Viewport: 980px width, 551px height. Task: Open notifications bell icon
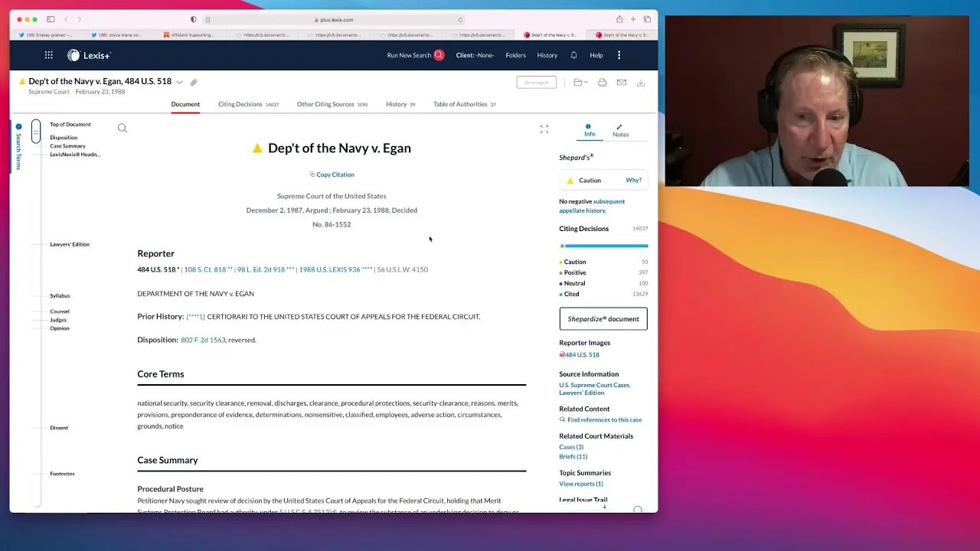[x=573, y=55]
